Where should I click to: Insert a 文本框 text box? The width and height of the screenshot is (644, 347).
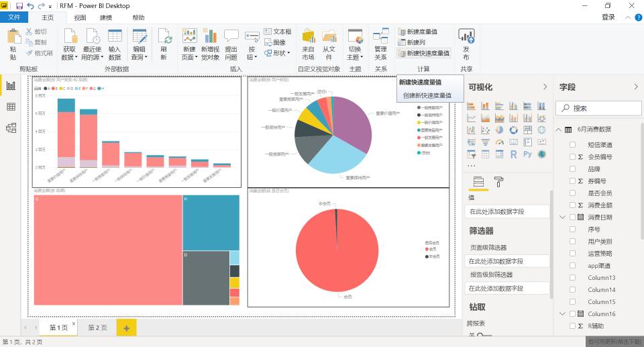coord(278,32)
